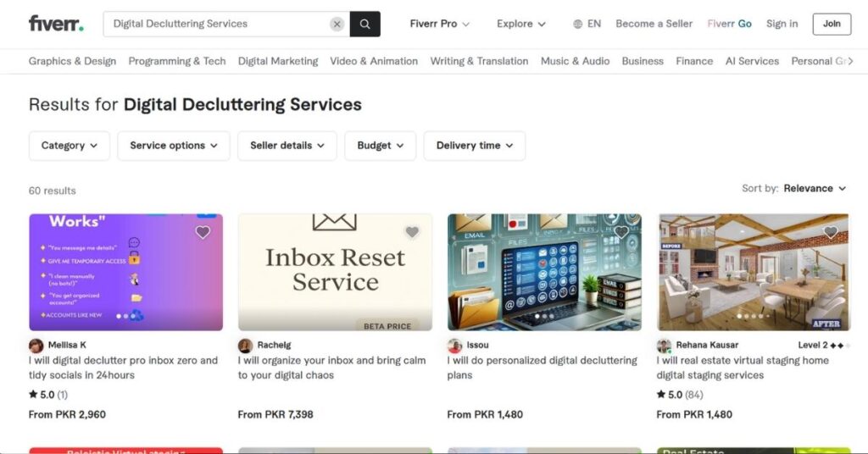The width and height of the screenshot is (868, 454).
Task: Click price From PKR 7,398
Action: pyautogui.click(x=275, y=415)
